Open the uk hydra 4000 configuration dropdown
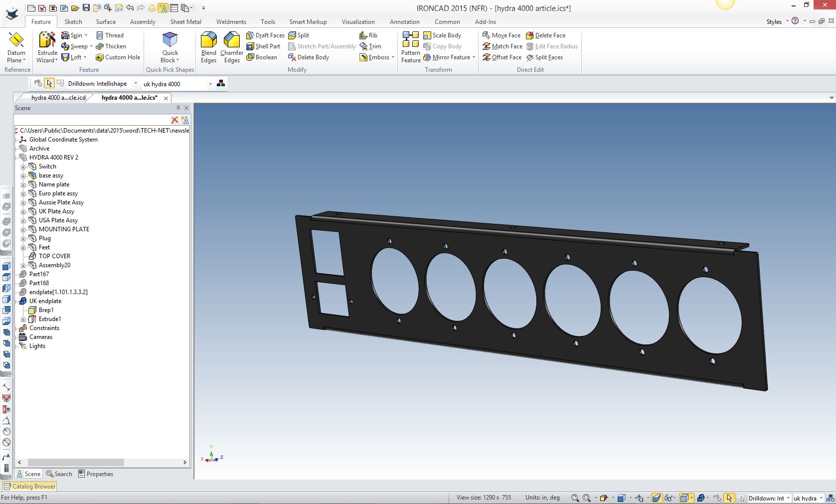 pos(210,84)
